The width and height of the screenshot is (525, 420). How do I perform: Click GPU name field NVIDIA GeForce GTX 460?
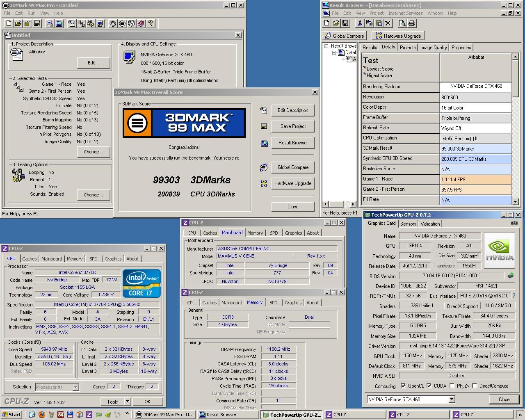[x=440, y=236]
